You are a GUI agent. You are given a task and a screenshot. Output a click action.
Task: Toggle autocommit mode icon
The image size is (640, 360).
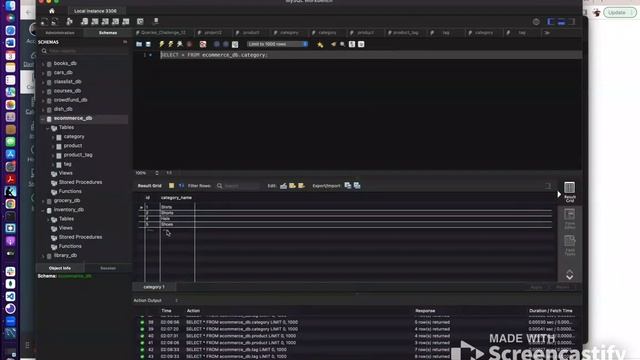[x=235, y=44]
